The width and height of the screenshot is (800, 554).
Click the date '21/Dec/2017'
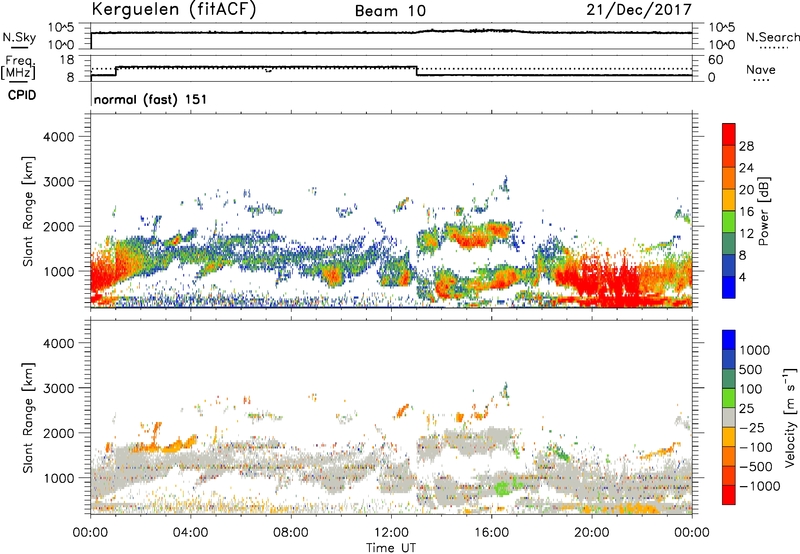point(639,10)
